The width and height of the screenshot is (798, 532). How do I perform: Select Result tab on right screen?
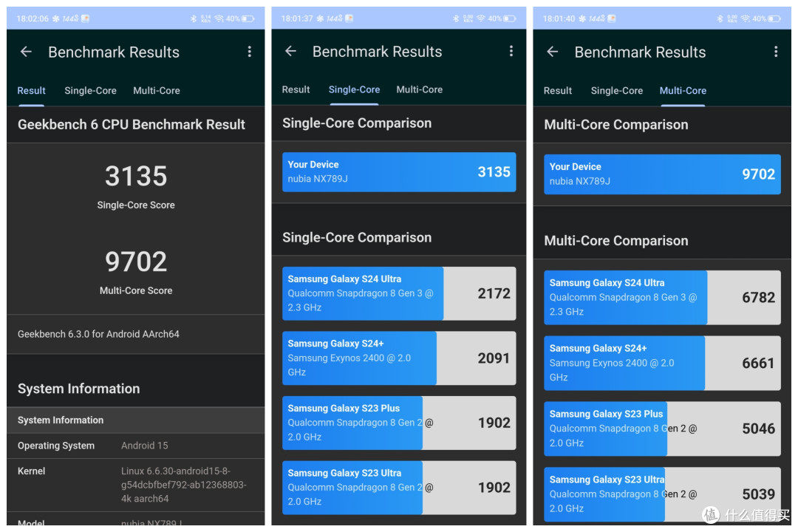[558, 91]
